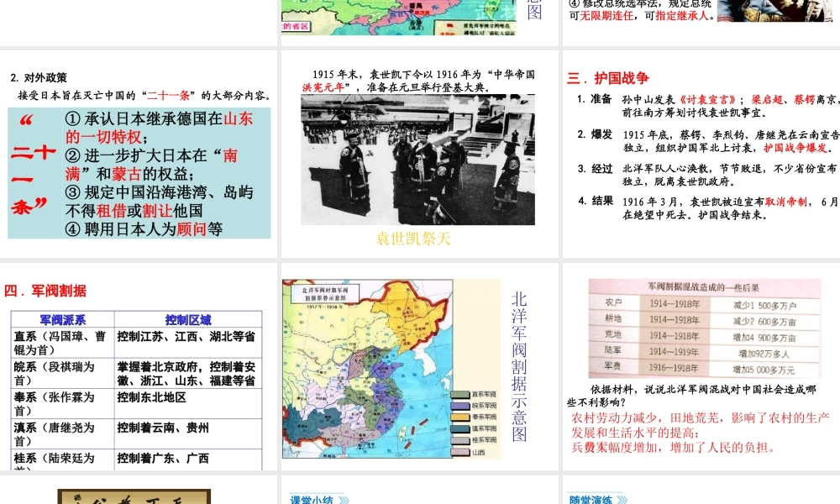
Task: Click the heading "2. 对外政策"
Action: (x=39, y=77)
